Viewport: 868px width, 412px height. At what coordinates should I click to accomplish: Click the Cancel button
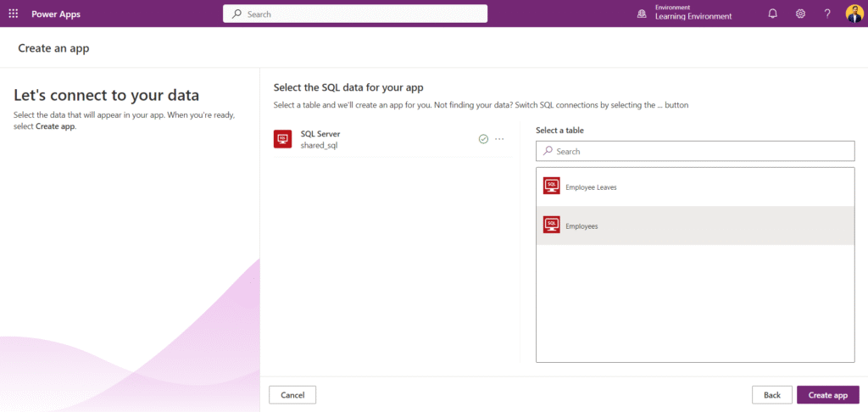[292, 395]
